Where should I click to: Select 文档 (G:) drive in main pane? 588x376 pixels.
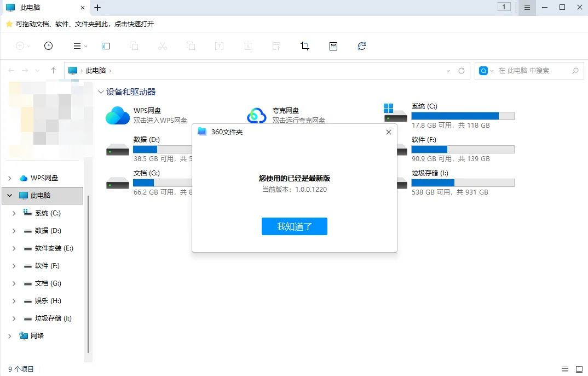149,183
